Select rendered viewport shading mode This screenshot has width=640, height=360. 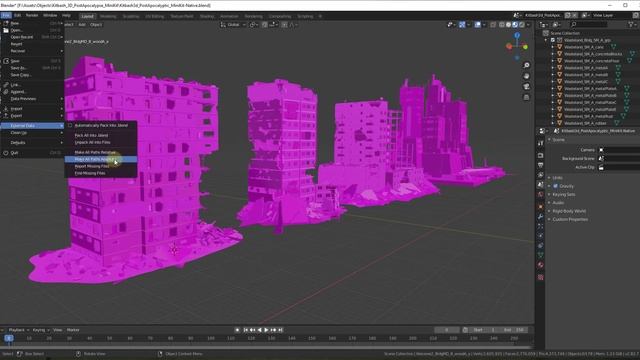point(522,25)
